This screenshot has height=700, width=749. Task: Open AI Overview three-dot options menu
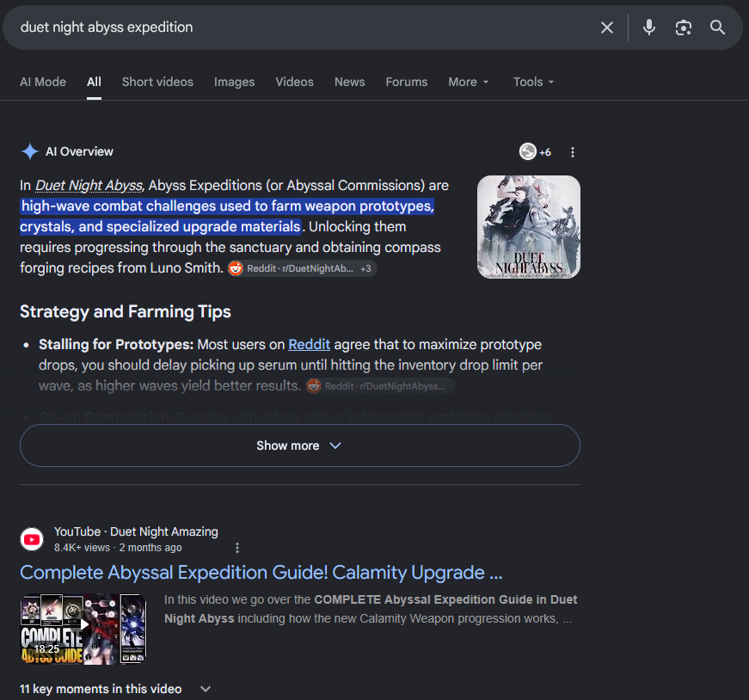pyautogui.click(x=573, y=152)
